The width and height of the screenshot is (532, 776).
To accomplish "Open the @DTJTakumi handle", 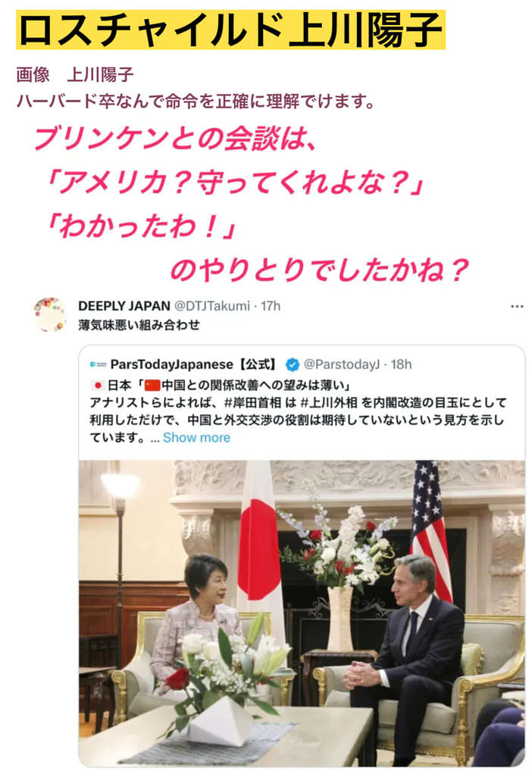I will (211, 306).
